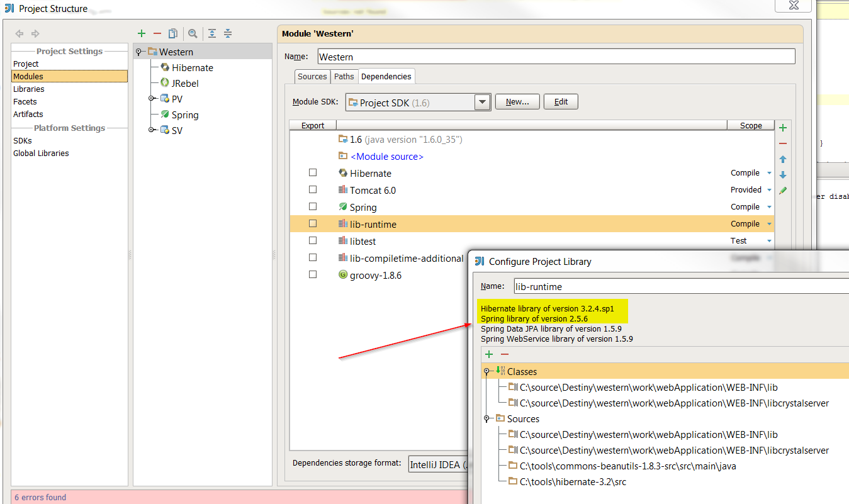
Task: Select SDKs in Platform Settings
Action: 23,140
